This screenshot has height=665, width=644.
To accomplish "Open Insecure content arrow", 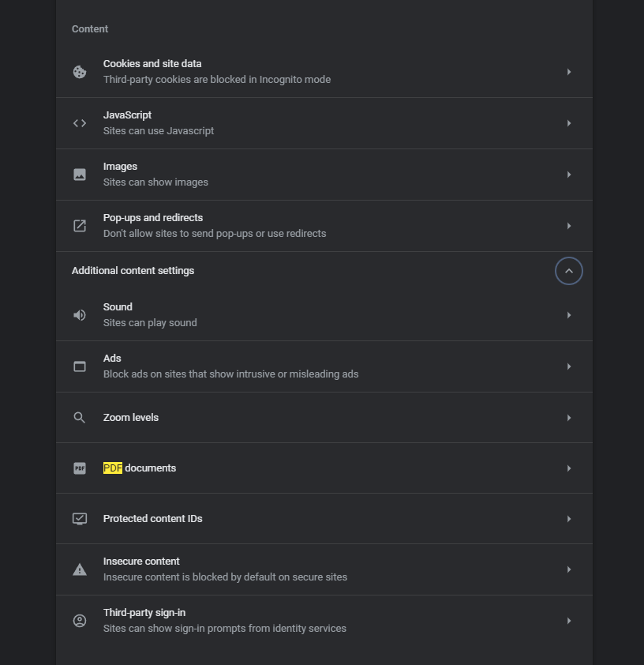I will point(569,569).
